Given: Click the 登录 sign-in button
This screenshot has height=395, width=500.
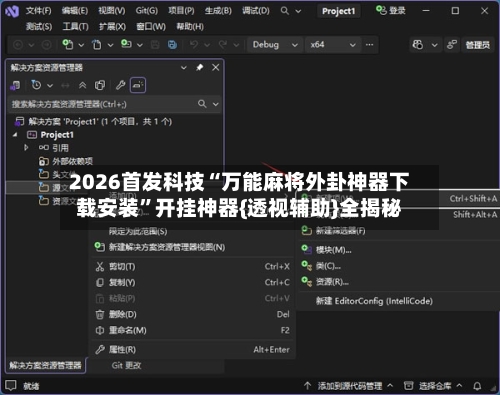Looking at the screenshot, I should [391, 10].
